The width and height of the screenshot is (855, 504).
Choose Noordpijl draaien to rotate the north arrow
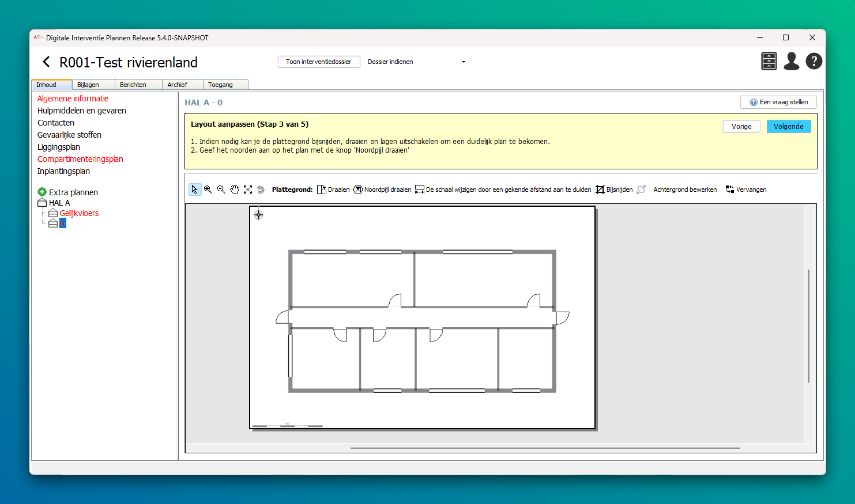(382, 190)
